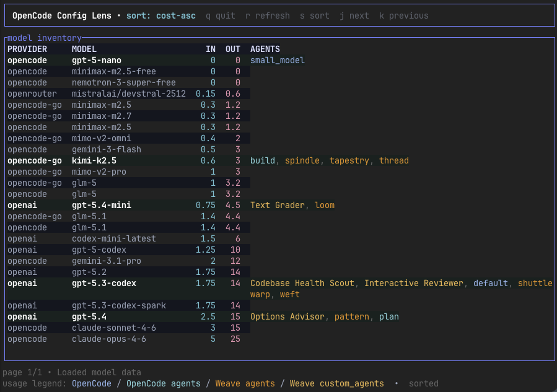Click Weave agents in the usage legend
Viewport: 557px width, 392px height.
click(x=247, y=383)
